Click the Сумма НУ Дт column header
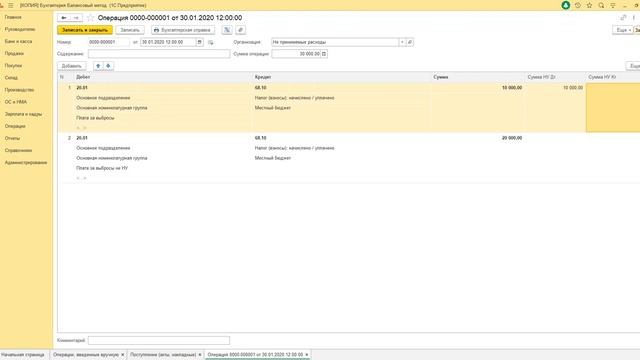This screenshot has height=360, width=640. [555, 77]
